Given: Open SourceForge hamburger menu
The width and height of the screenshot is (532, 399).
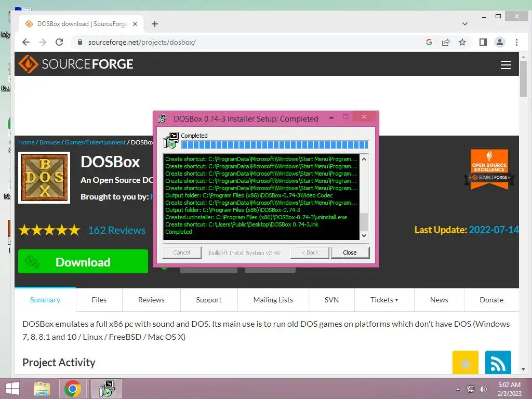Looking at the screenshot, I should pos(506,64).
